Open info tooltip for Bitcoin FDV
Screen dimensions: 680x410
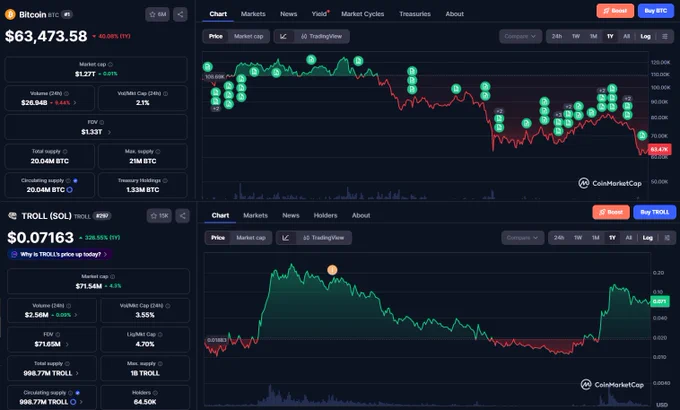(101, 122)
